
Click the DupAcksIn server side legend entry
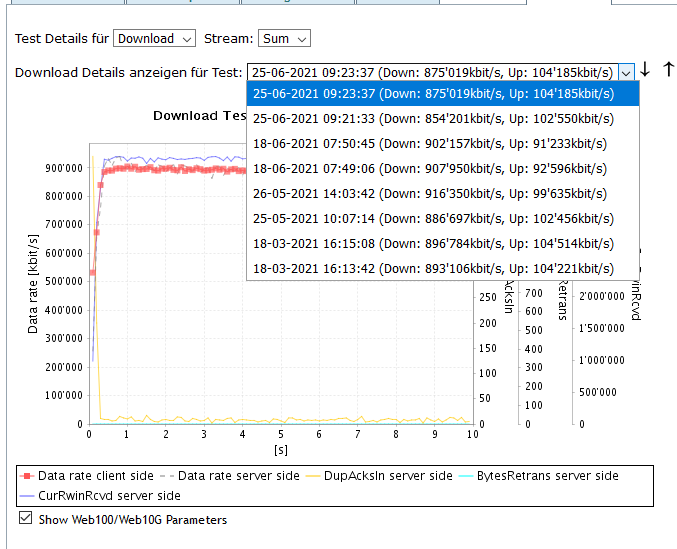[380, 476]
